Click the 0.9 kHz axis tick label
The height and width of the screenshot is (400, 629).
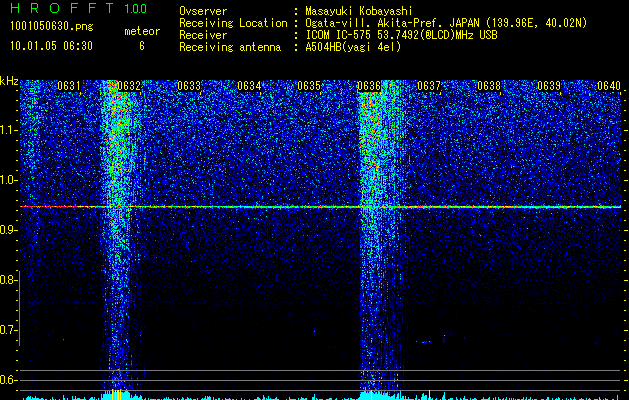click(x=8, y=230)
